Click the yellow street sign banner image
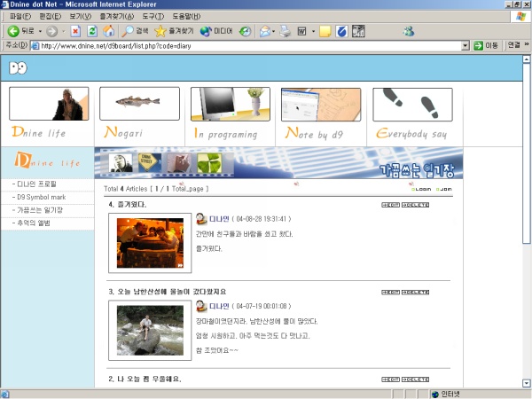Image resolution: width=532 pixels, height=399 pixels. [150, 163]
